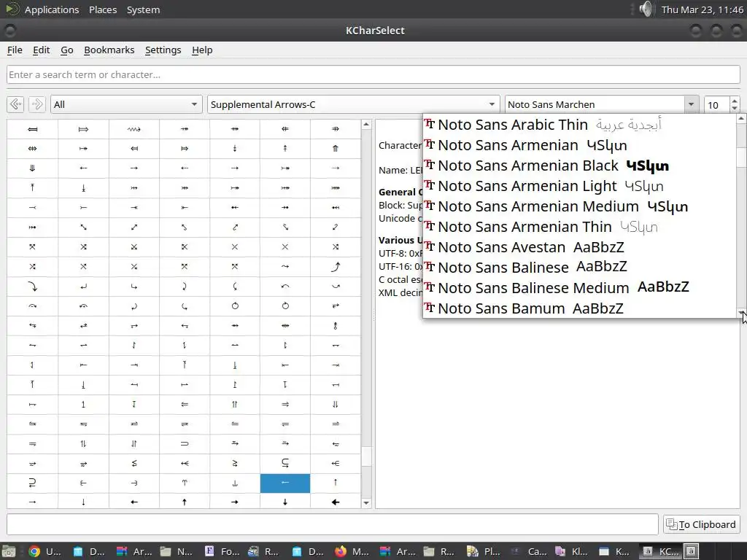Go back in character history
This screenshot has width=747, height=560.
click(16, 104)
